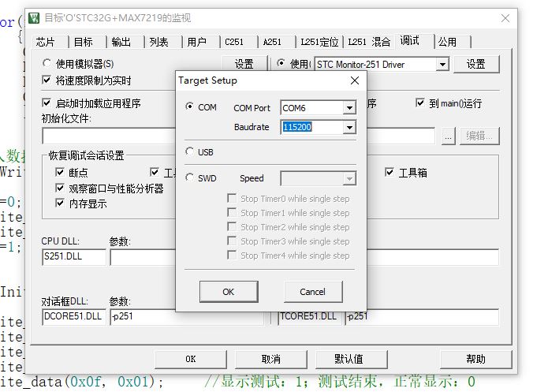533x392 pixels.
Task: Click the simulator 设置 button
Action: (x=244, y=64)
